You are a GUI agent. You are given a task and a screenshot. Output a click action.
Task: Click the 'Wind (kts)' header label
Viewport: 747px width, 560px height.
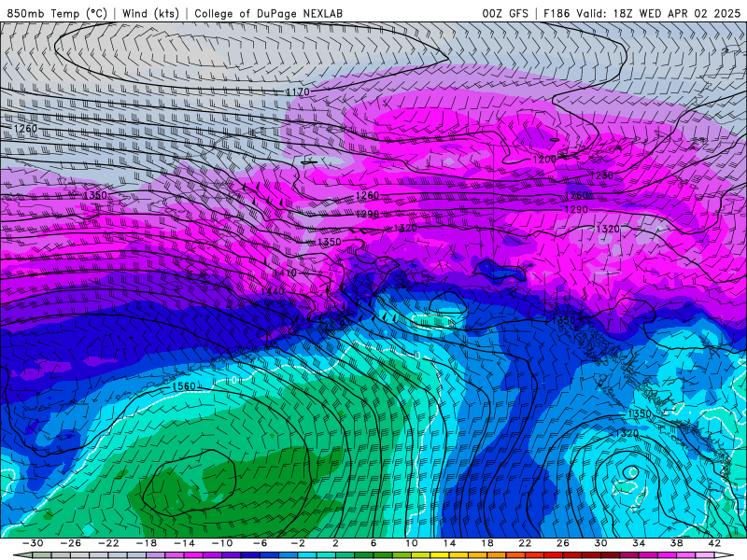(150, 13)
